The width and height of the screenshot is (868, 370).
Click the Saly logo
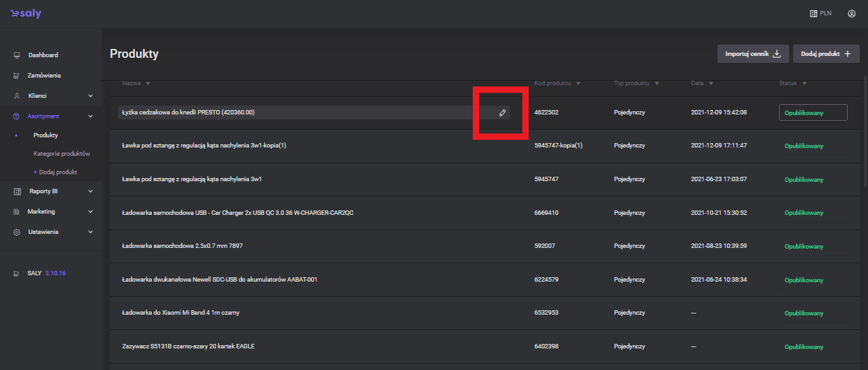coord(25,13)
